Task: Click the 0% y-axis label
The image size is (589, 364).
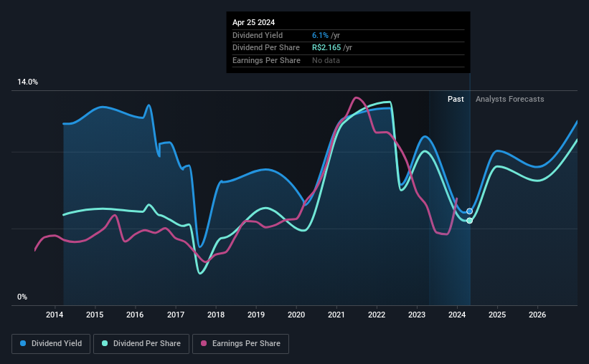Action: point(22,297)
